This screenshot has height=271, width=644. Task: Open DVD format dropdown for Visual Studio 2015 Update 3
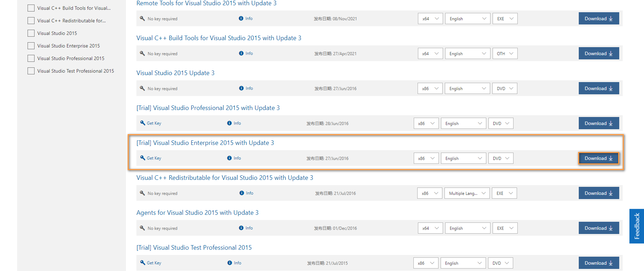click(x=505, y=88)
